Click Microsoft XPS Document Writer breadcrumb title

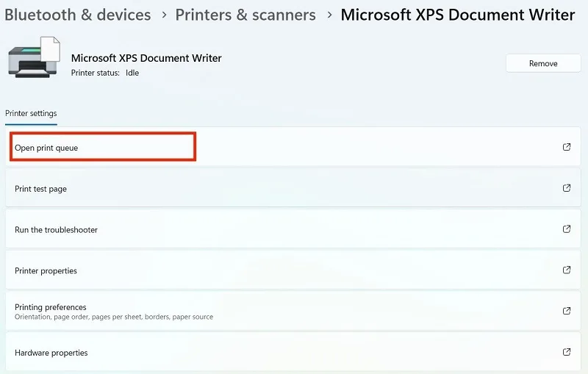(457, 15)
